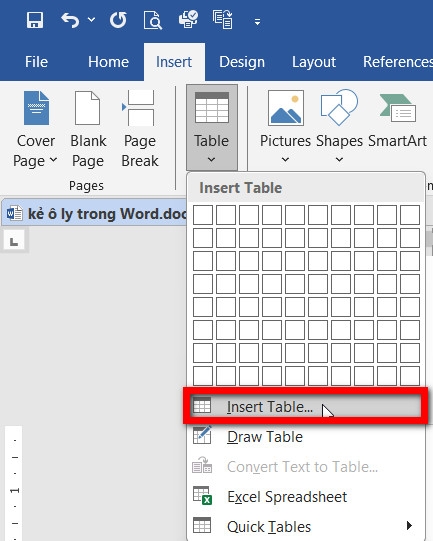Switch to the Design tab
The width and height of the screenshot is (433, 541).
point(242,62)
